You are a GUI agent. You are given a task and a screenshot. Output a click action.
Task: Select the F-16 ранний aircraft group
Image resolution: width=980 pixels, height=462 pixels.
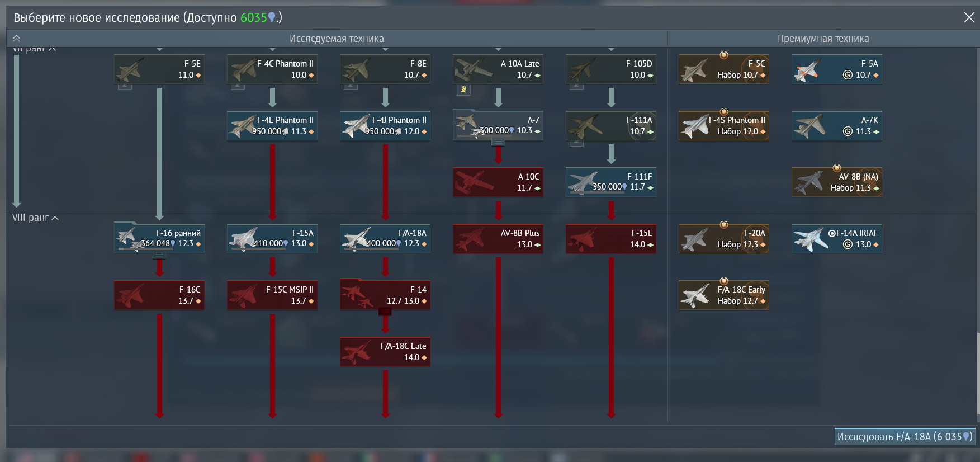click(x=159, y=239)
